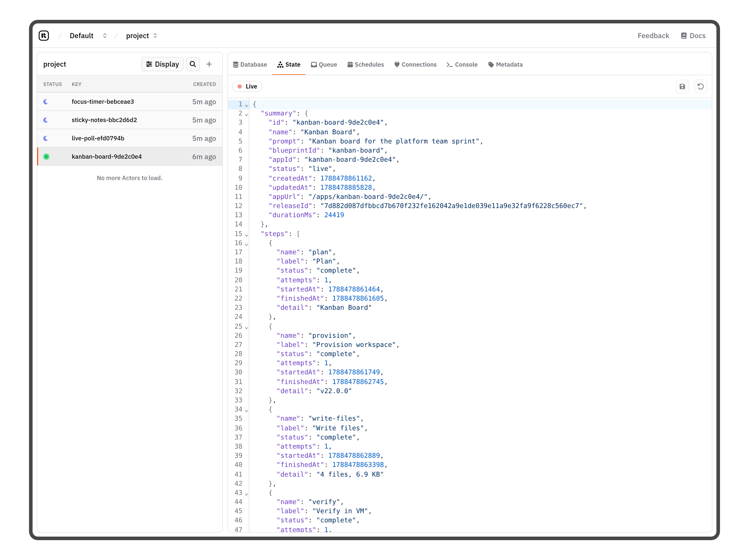This screenshot has width=749, height=560.
Task: Click green running status dot for kanban-board
Action: [x=46, y=156]
